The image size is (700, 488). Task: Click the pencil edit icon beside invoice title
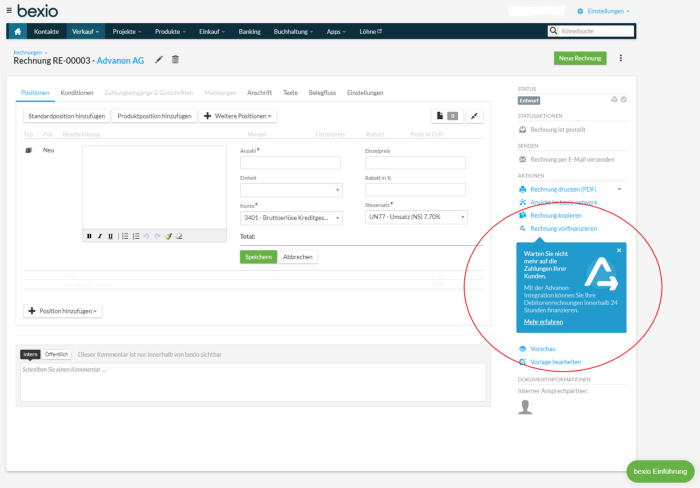(x=159, y=60)
